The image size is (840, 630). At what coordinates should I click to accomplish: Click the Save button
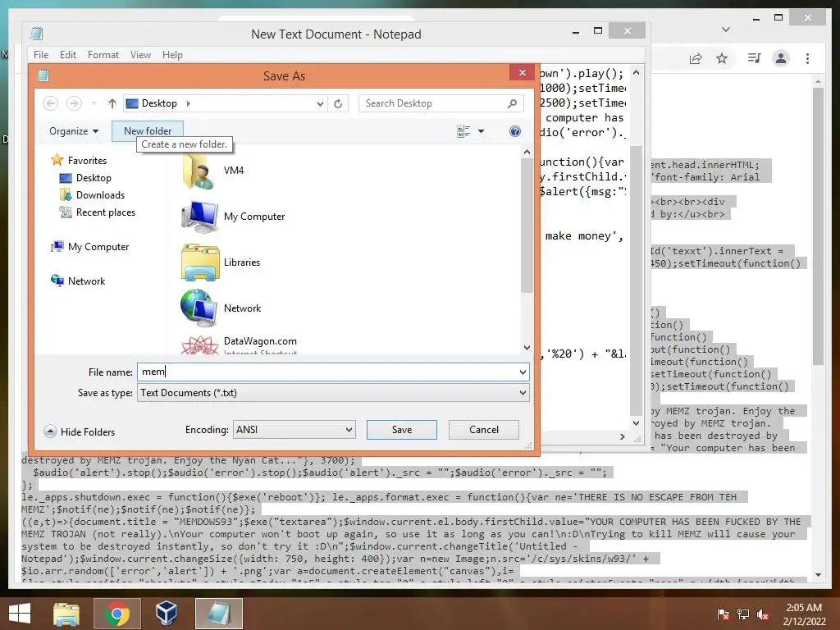(402, 430)
